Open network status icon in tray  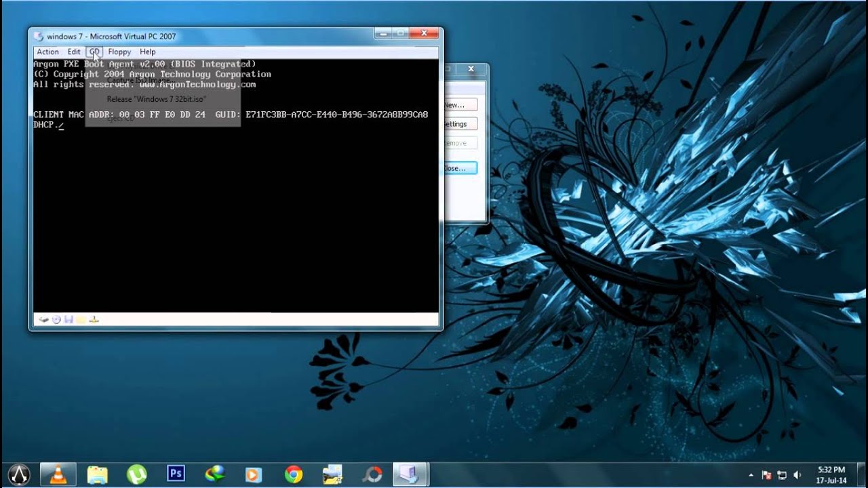tap(782, 475)
